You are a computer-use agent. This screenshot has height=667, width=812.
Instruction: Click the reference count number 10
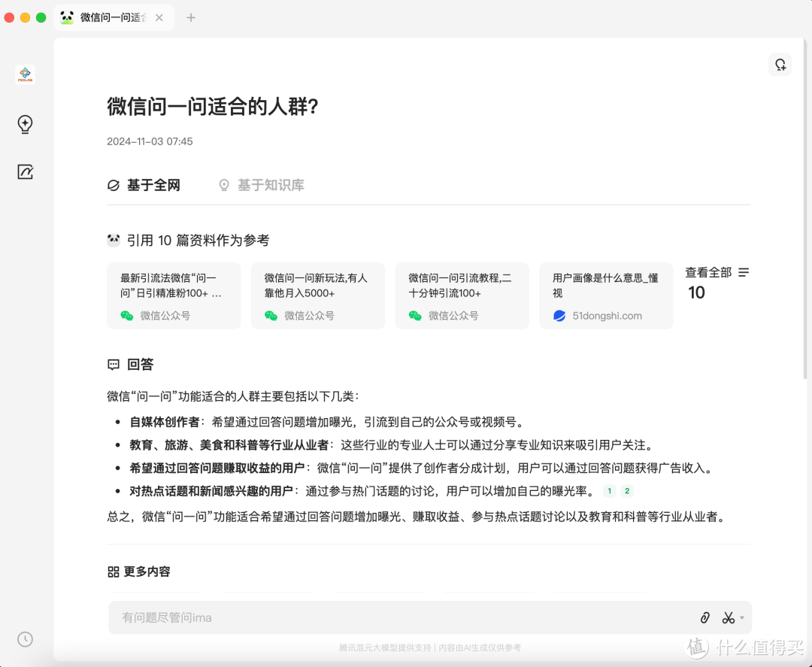[x=696, y=293]
